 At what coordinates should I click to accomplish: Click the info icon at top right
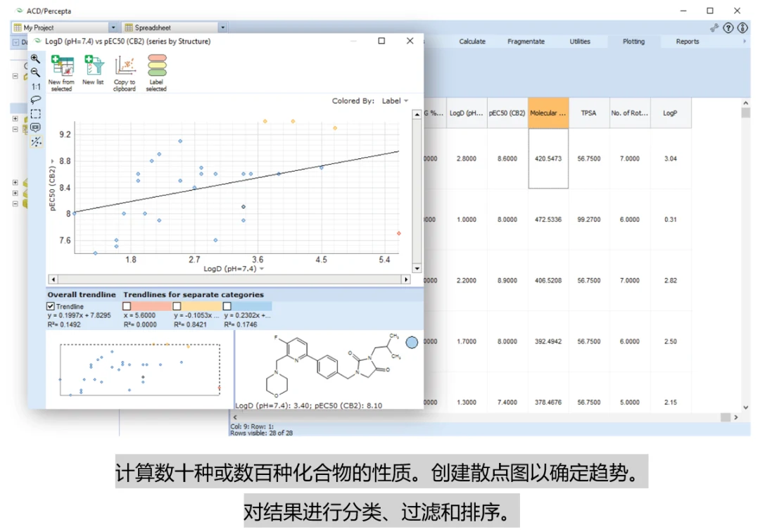(742, 27)
